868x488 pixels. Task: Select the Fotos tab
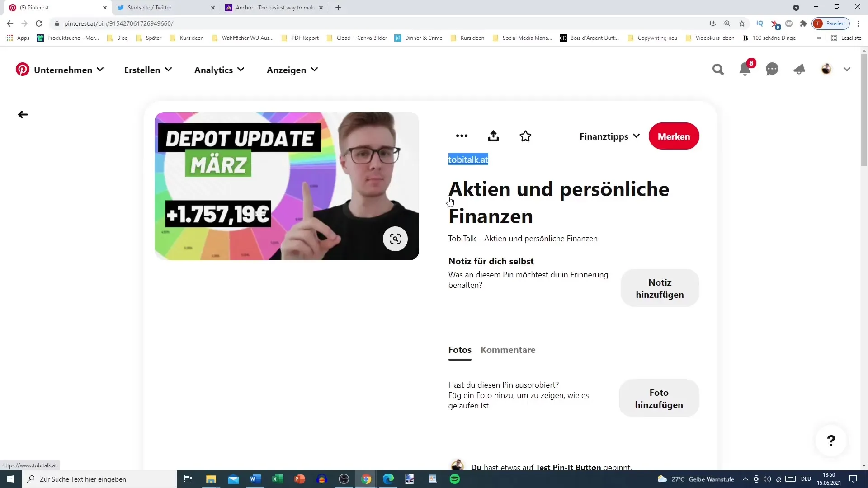pyautogui.click(x=460, y=350)
